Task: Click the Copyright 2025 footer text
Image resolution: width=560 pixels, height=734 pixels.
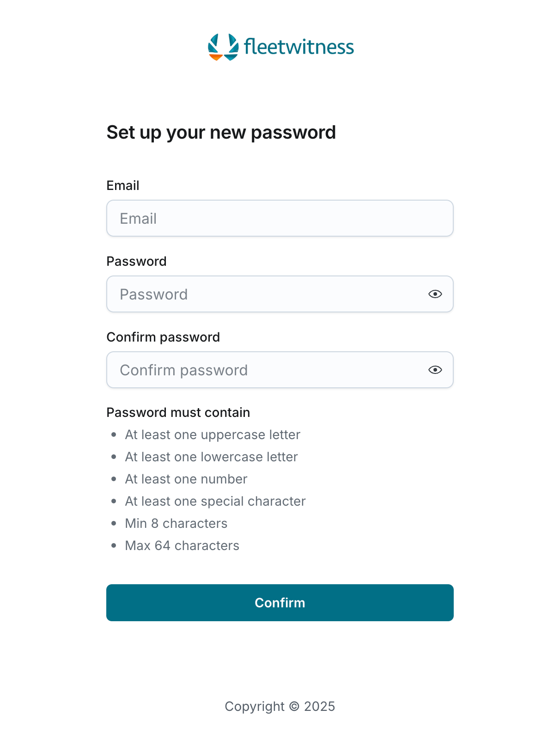Action: tap(280, 706)
